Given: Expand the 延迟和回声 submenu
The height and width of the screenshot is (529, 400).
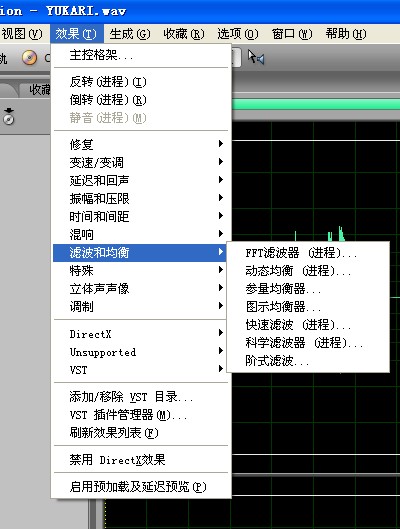Looking at the screenshot, I should [142, 180].
